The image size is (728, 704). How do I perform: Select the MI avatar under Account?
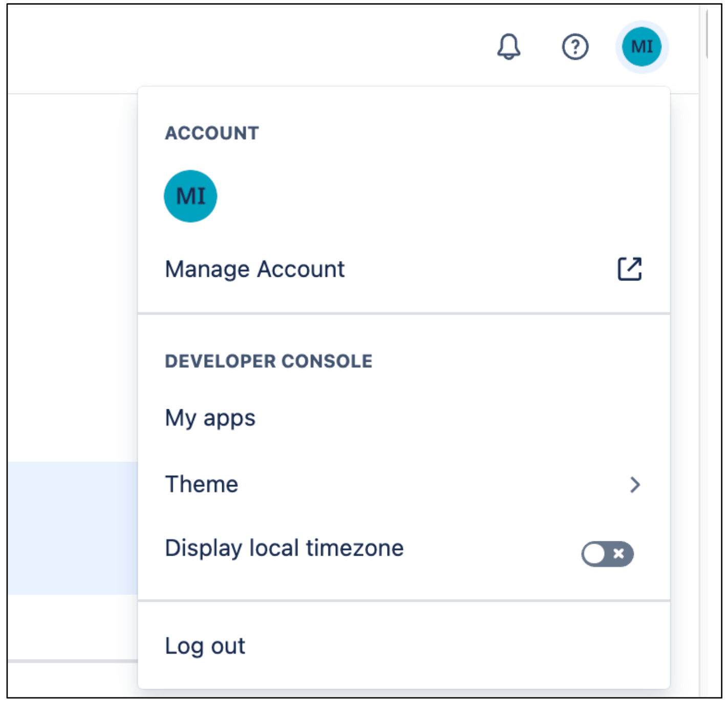[190, 195]
